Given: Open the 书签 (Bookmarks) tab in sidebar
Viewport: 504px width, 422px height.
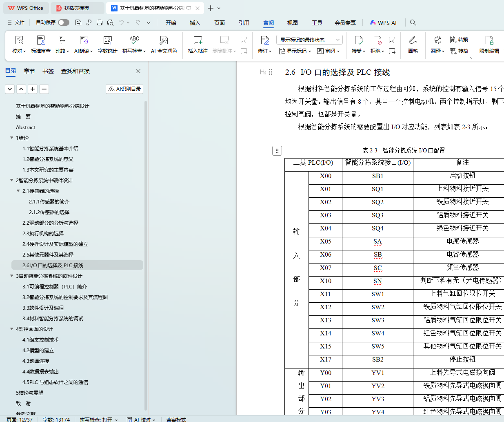Looking at the screenshot, I should pyautogui.click(x=48, y=71).
